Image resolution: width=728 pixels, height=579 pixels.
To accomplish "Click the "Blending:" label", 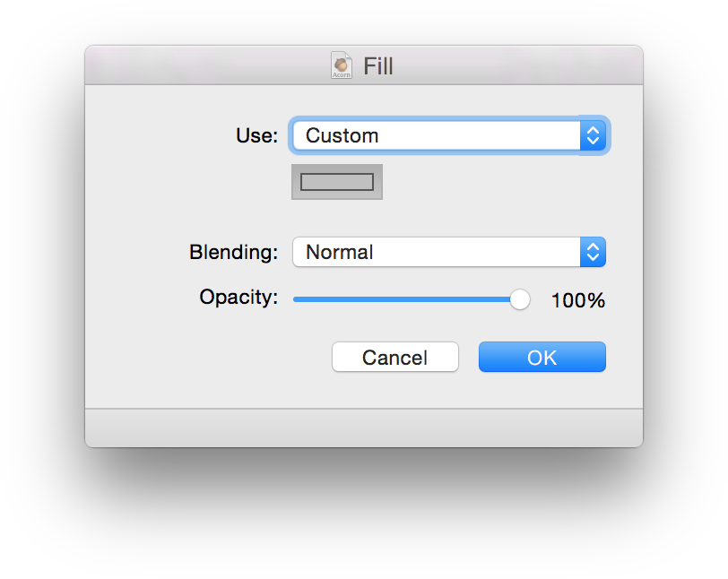I will tap(234, 253).
